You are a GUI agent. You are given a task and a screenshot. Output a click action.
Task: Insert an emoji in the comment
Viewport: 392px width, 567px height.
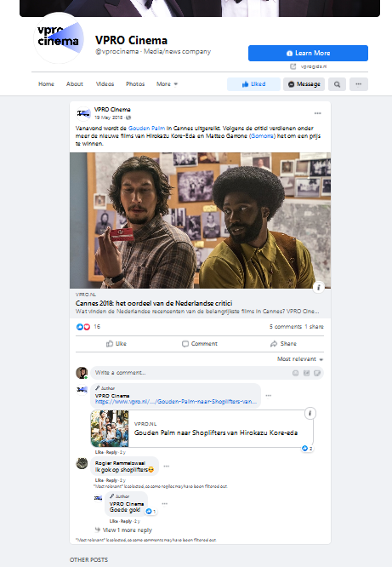296,373
